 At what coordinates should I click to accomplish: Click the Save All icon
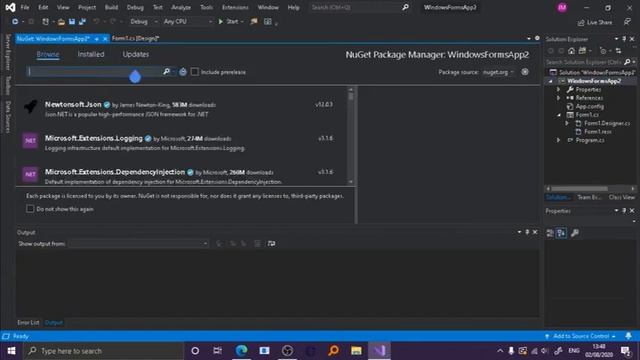click(82, 22)
